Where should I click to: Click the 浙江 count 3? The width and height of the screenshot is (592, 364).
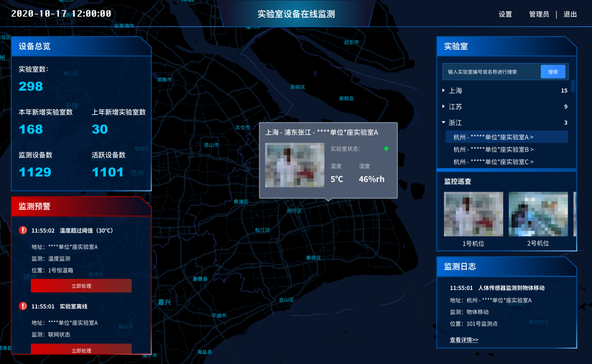coord(565,122)
